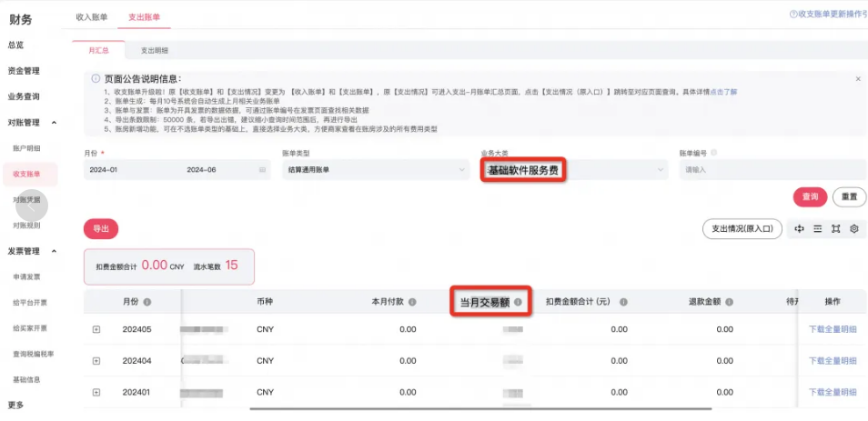Image resolution: width=868 pixels, height=421 pixels.
Task: Open the 账单类型 dropdown showing 结算通用账单
Action: tap(376, 170)
